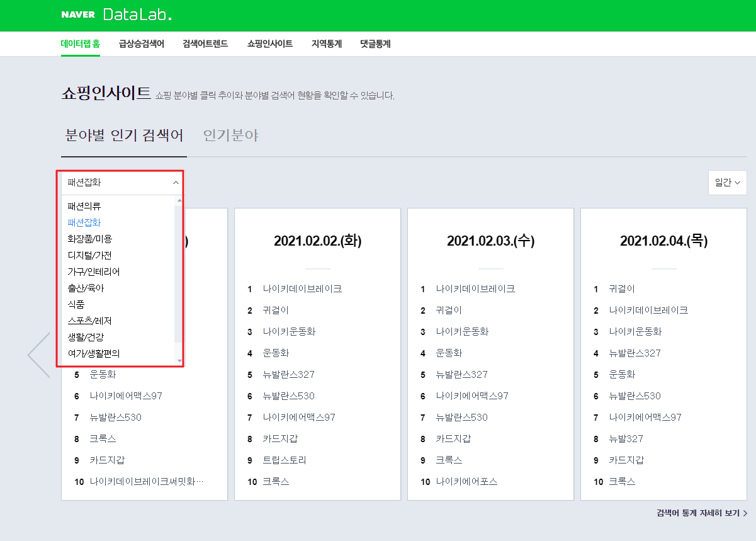This screenshot has width=756, height=541.
Task: Click the 2021.02.03.(수) date heading
Action: (x=491, y=241)
